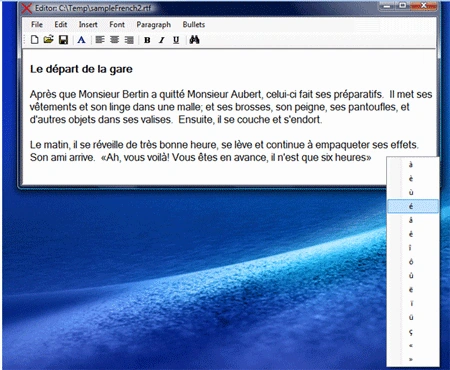The height and width of the screenshot is (370, 450).
Task: Minimize the Editor window
Action: [x=387, y=6]
